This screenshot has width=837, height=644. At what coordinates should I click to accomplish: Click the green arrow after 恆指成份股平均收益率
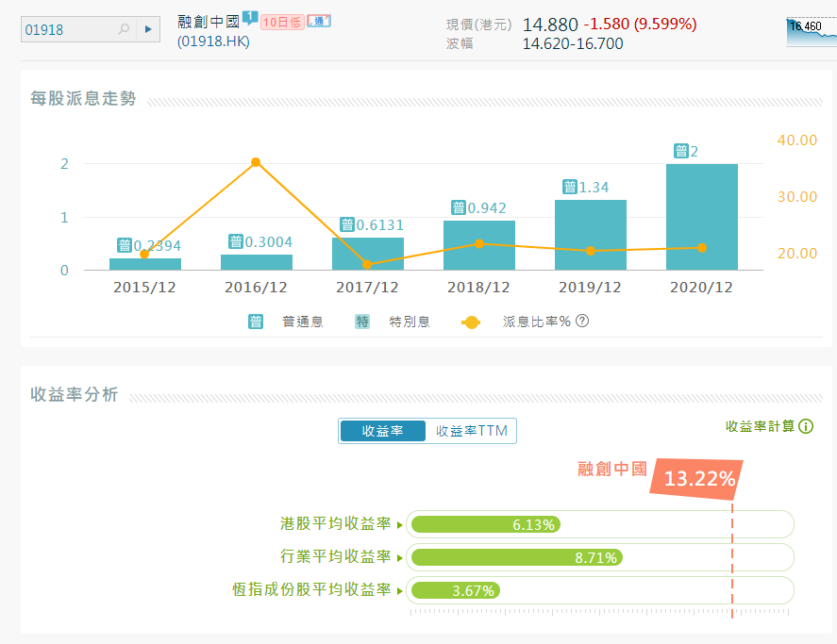(x=400, y=591)
